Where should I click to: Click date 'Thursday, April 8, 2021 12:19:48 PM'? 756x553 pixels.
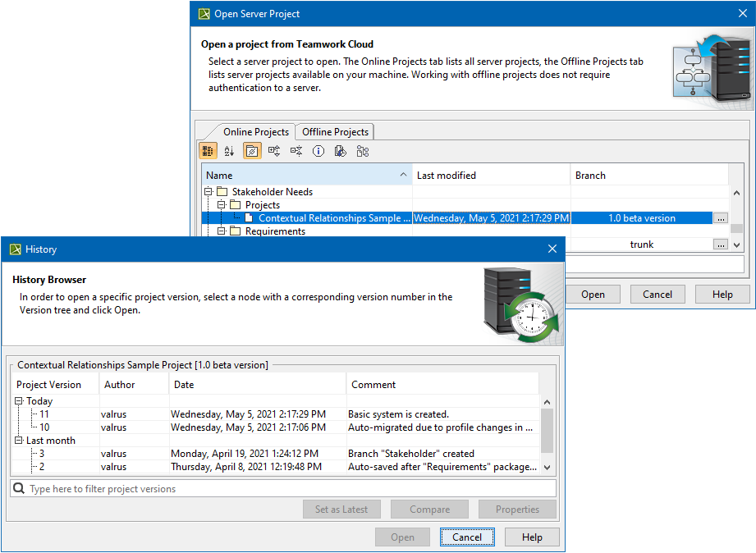coord(246,466)
